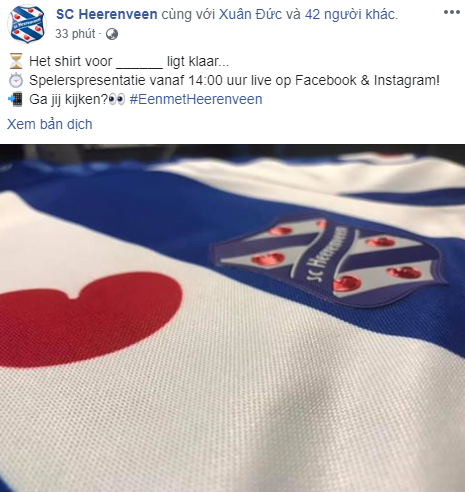Click the 'cùng với' text in post header
Screen dimensions: 465x492
tap(188, 14)
